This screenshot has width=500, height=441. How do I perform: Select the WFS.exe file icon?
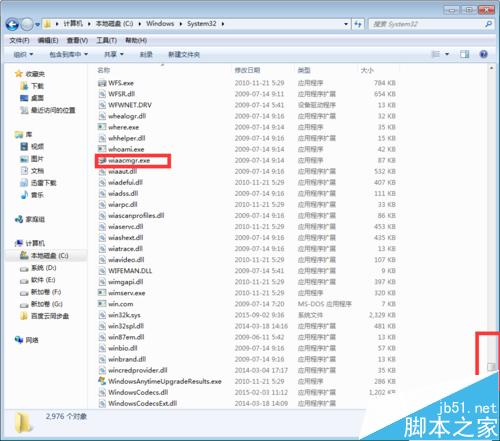click(x=102, y=83)
